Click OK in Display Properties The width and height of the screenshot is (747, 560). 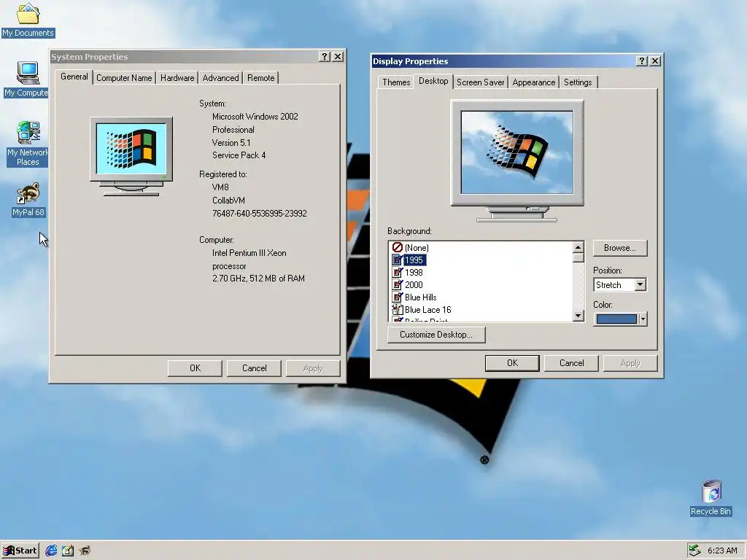[512, 363]
